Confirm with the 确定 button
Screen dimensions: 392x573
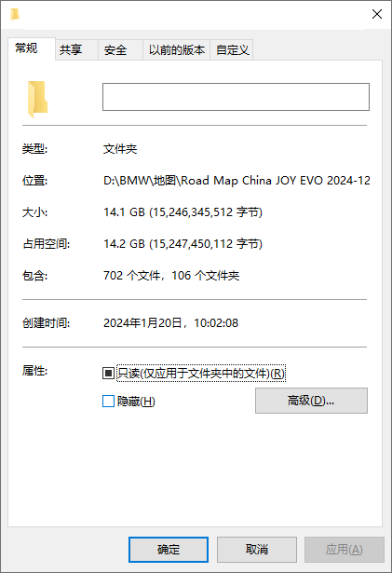(x=169, y=550)
